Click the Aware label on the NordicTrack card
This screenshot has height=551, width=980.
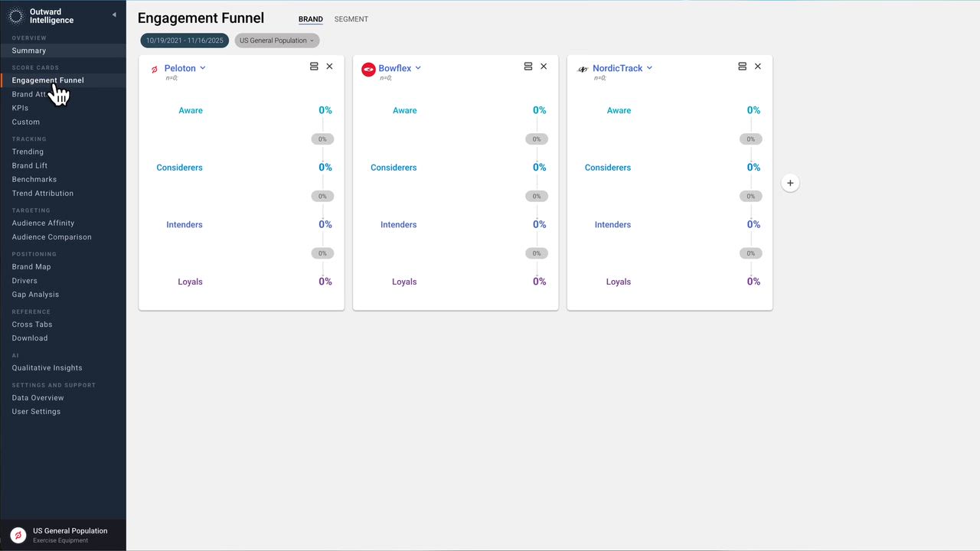[619, 110]
